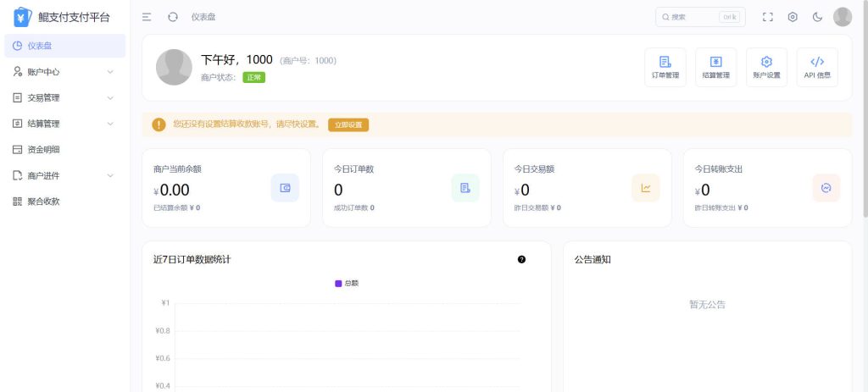Open 商户进件 sidebar menu
Screen dimensions: 868x392
(x=64, y=176)
